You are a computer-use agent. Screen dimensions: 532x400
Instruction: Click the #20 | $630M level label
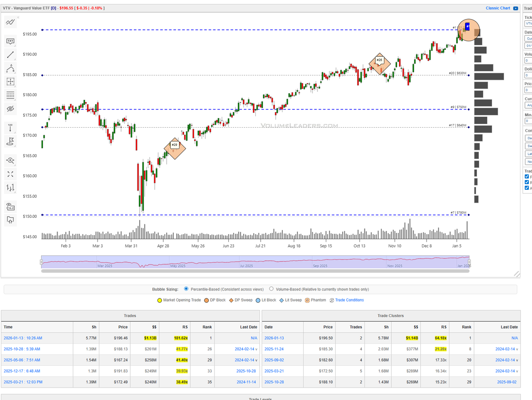pyautogui.click(x=458, y=73)
